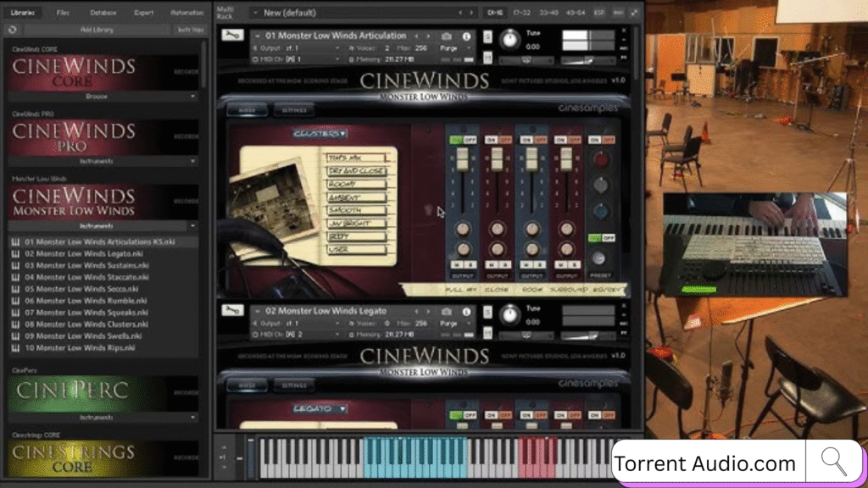Open the info icon on the Articulation instrument
The width and height of the screenshot is (868, 488).
[466, 36]
